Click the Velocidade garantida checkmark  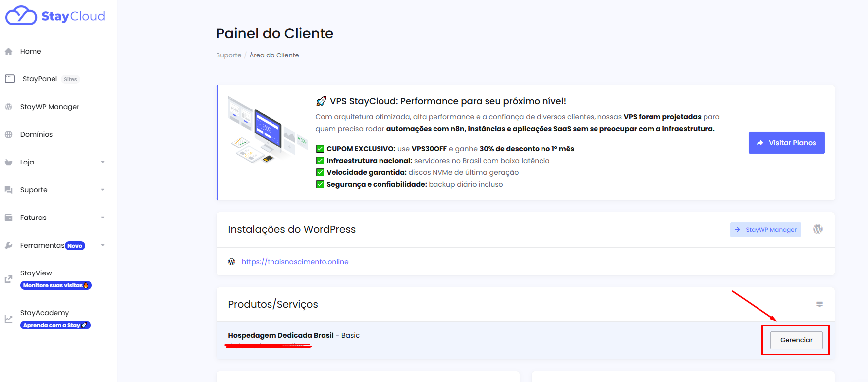tap(320, 172)
